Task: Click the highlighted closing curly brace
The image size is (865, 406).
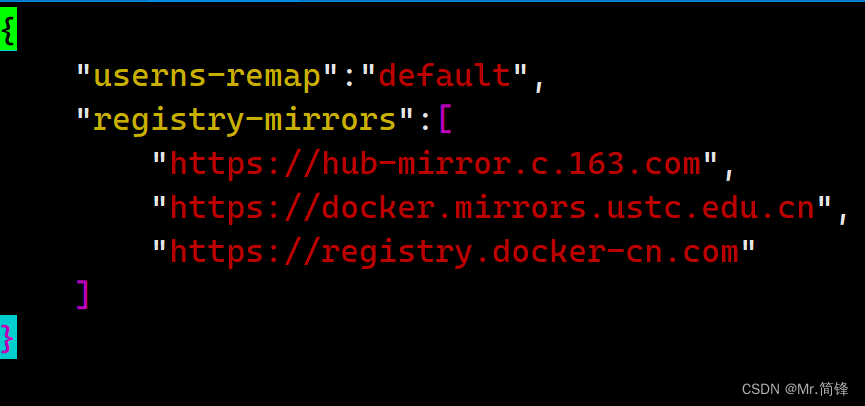Action: coord(8,336)
